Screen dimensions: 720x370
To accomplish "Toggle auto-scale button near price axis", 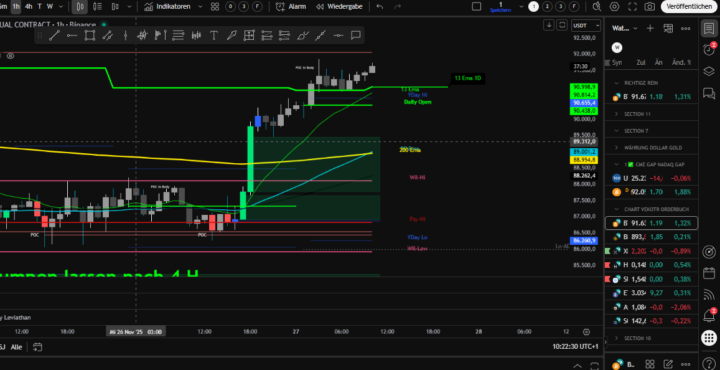I will [x=562, y=25].
